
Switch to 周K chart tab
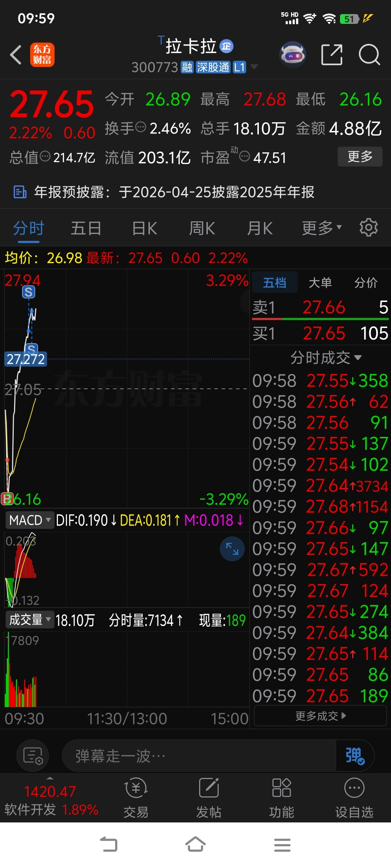(202, 229)
